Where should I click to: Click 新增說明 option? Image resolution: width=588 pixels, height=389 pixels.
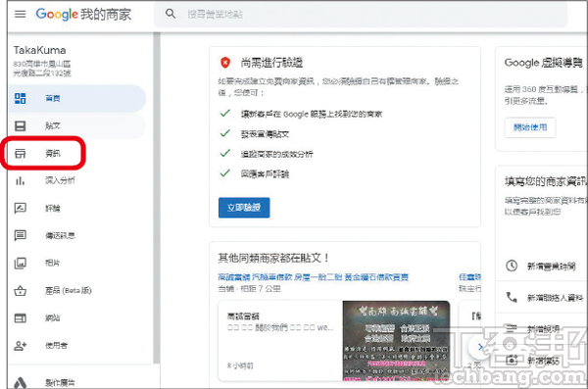(543, 329)
